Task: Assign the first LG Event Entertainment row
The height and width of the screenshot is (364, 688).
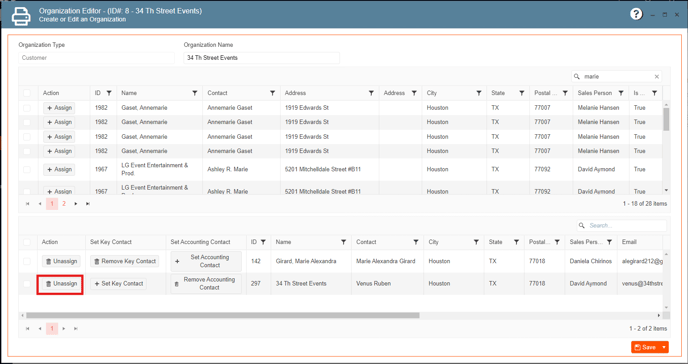Action: coord(59,169)
